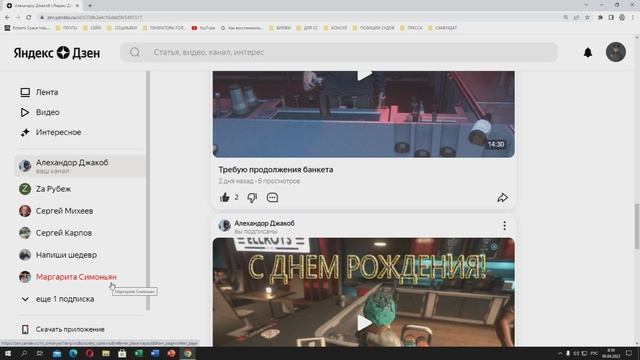The image size is (640, 360).
Task: Open Сергей Михеев subscription
Action: point(56,211)
